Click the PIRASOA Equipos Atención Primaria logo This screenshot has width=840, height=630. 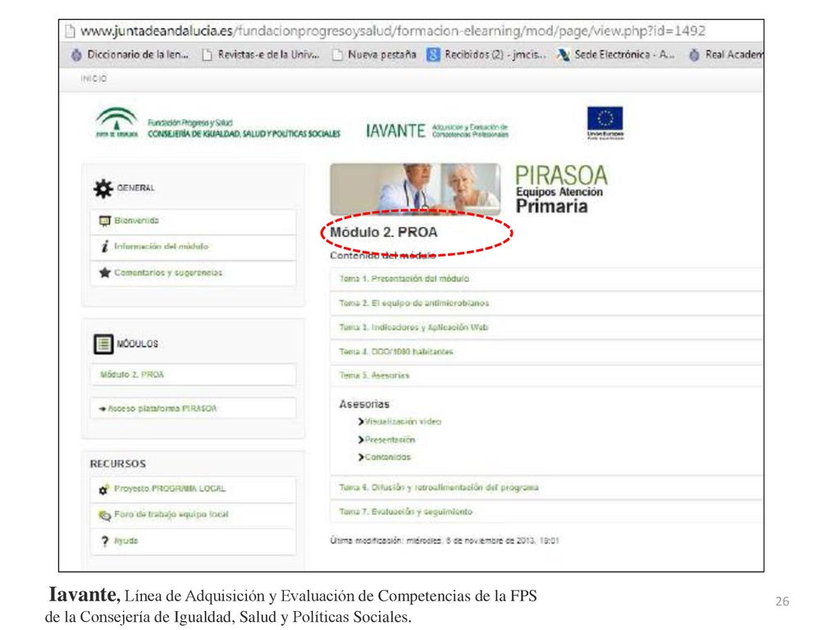pyautogui.click(x=561, y=189)
